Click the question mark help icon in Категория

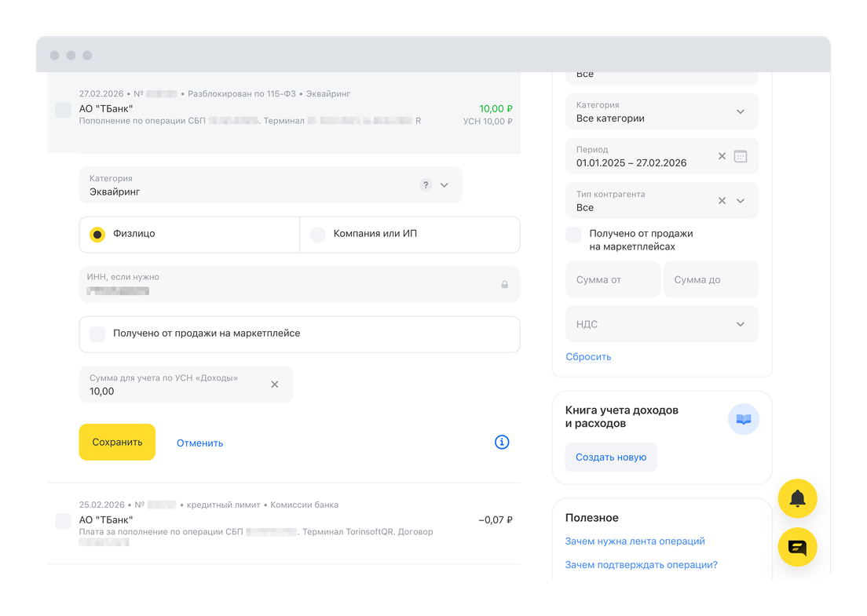click(x=426, y=185)
